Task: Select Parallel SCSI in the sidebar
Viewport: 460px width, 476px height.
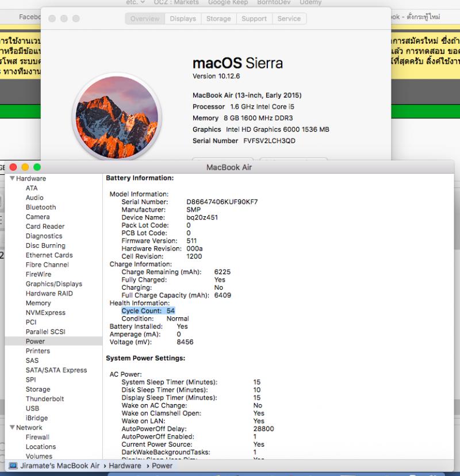Action: (45, 332)
